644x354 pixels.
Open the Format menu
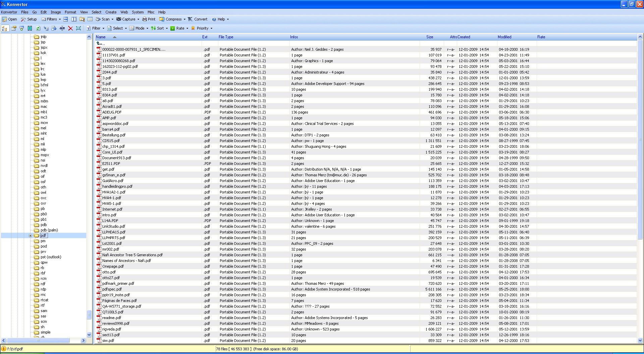pos(70,12)
